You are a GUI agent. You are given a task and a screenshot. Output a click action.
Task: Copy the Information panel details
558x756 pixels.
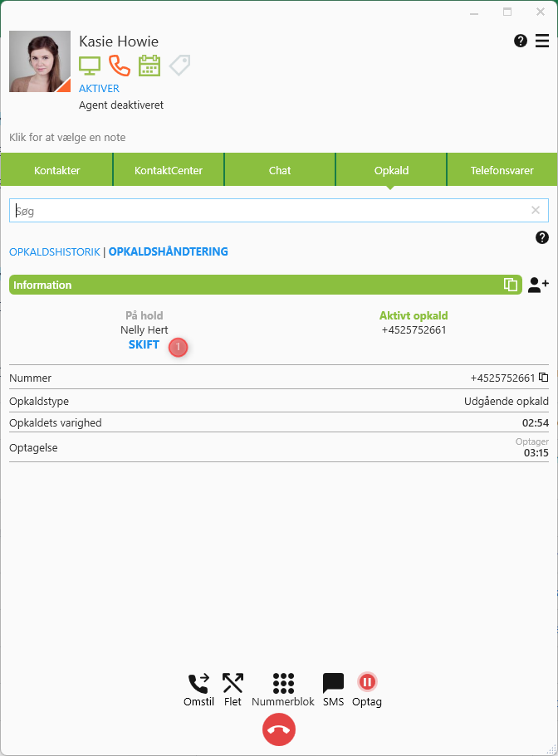tap(511, 285)
